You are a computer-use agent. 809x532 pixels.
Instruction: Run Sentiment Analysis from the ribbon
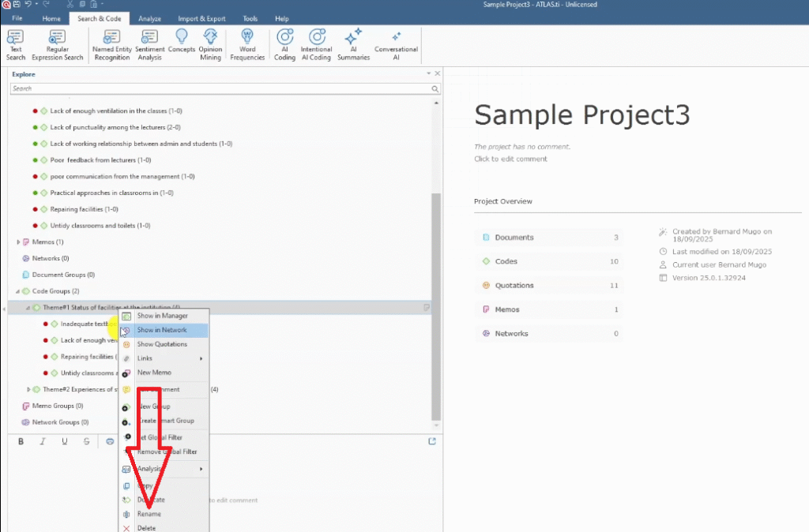click(x=149, y=44)
